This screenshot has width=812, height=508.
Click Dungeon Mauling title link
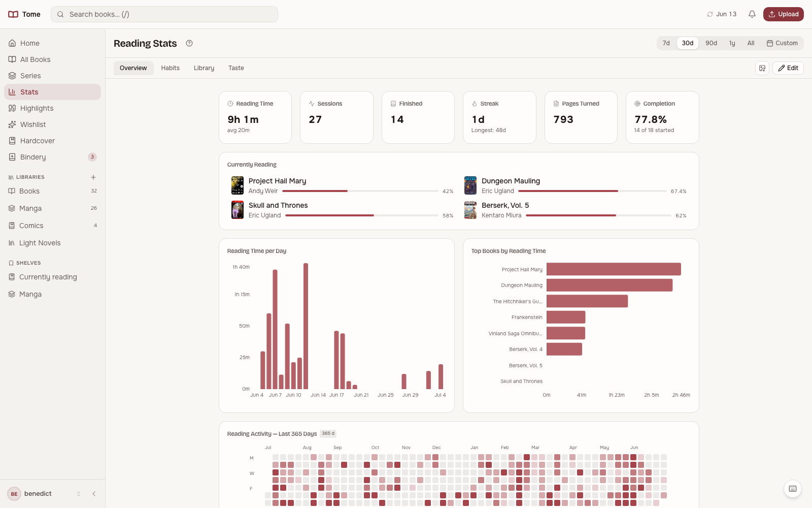point(511,181)
